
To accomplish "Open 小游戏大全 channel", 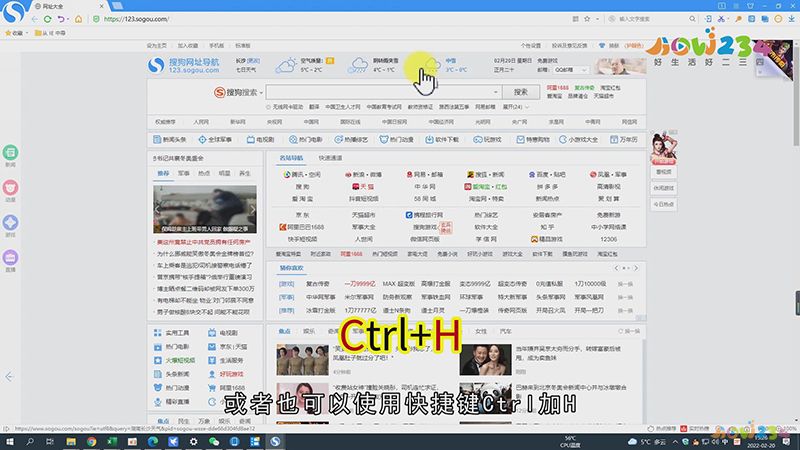I will pos(578,139).
